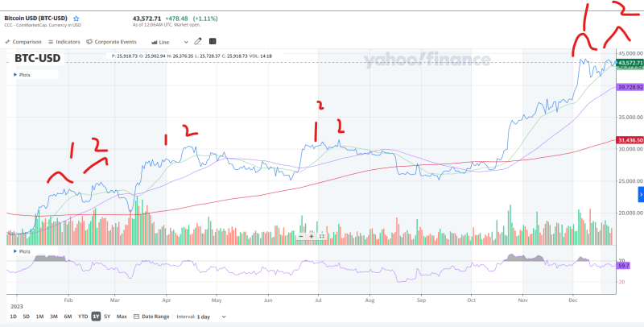
Task: Select the 1D time range
Action: (x=12, y=317)
